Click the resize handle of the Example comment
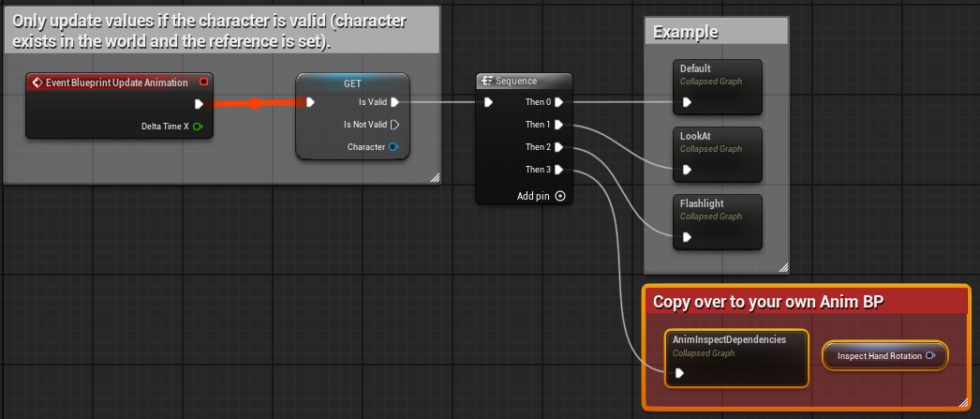The width and height of the screenshot is (980, 419). coord(782,268)
